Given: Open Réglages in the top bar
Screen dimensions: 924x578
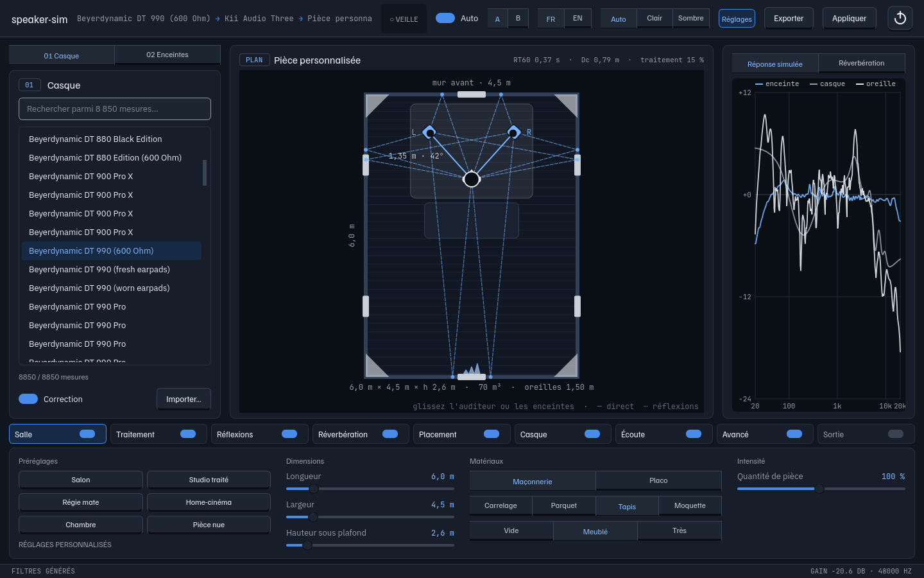Looking at the screenshot, I should 737,19.
